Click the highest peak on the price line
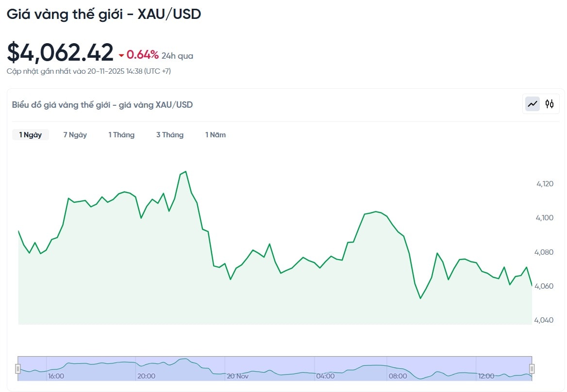Screen dimensions: 567x392 [x=185, y=171]
